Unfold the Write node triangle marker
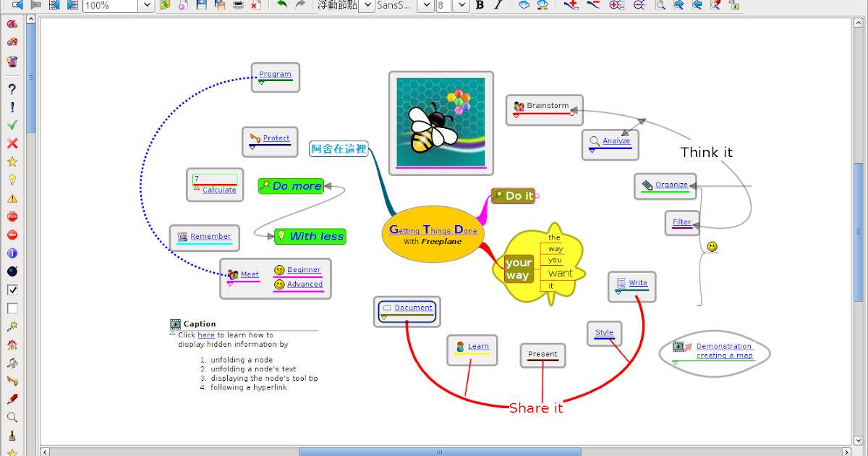Screen dimensions: 868x456 618,292
